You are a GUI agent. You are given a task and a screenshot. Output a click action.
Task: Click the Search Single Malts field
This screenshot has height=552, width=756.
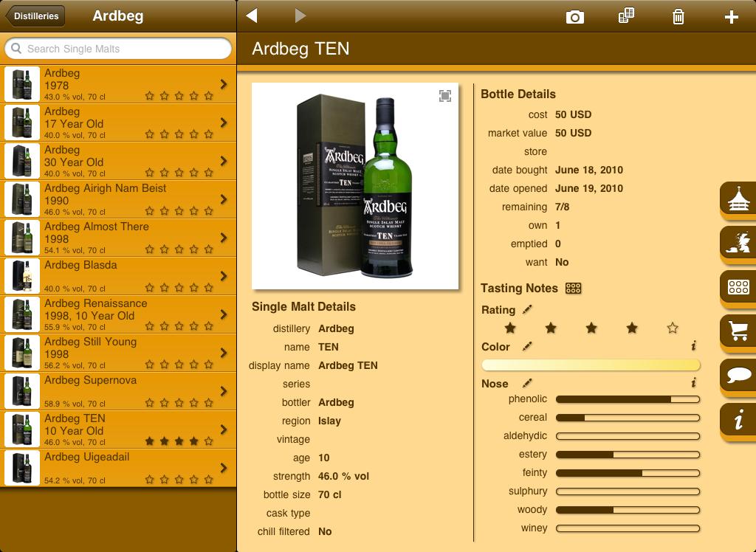coord(118,49)
